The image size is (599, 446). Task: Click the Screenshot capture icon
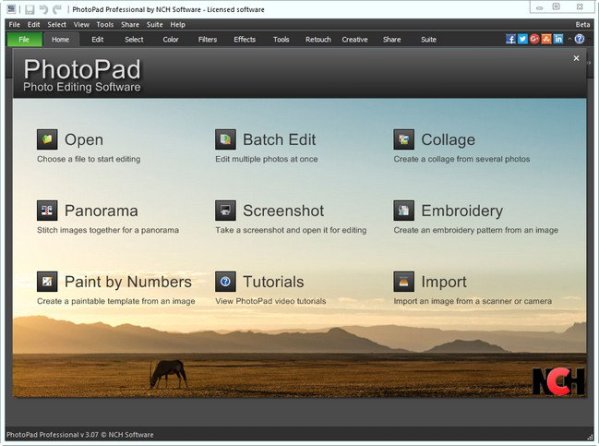225,210
